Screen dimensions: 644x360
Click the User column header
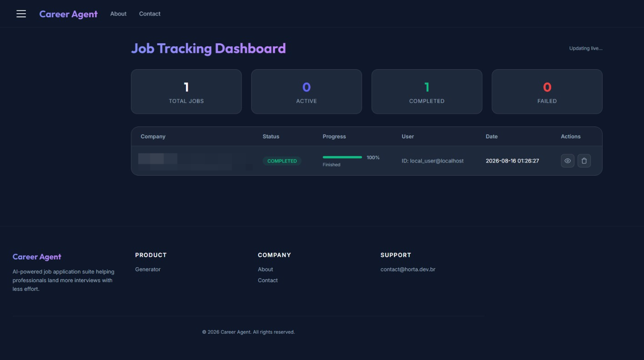click(408, 137)
